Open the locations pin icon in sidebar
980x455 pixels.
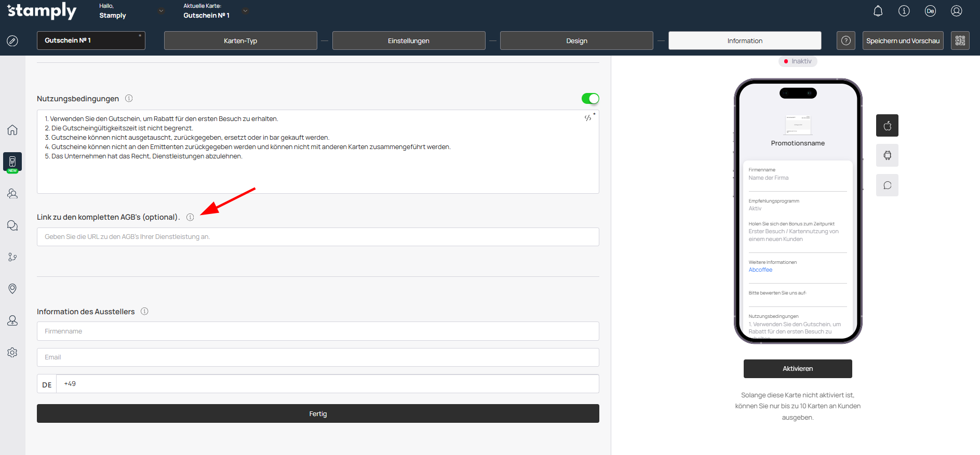(12, 289)
